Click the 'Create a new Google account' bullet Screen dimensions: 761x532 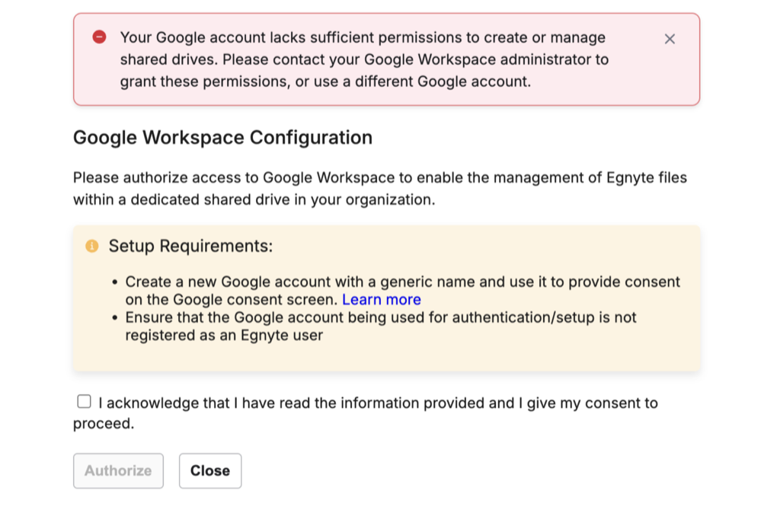coord(402,291)
